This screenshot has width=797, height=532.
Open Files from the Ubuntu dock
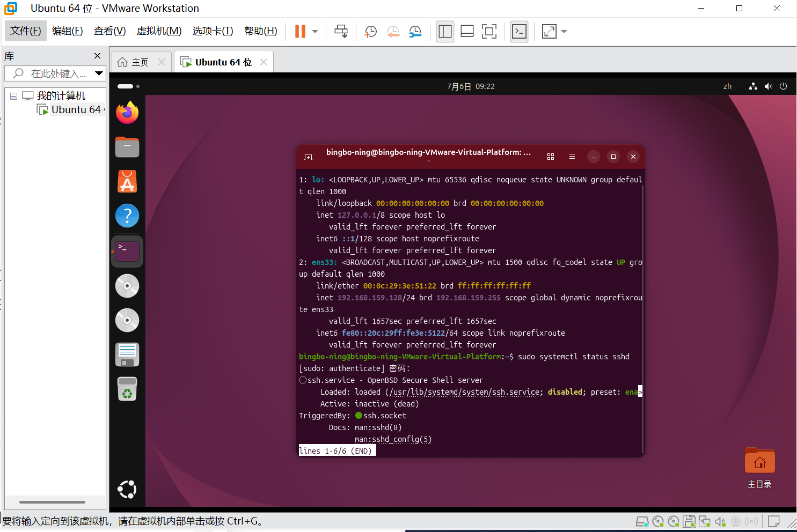pos(127,147)
